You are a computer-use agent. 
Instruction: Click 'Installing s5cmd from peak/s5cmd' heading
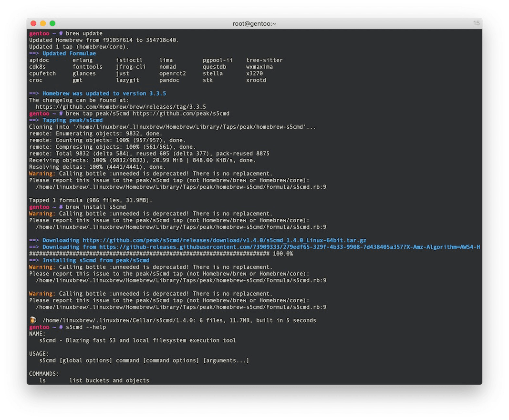click(96, 260)
